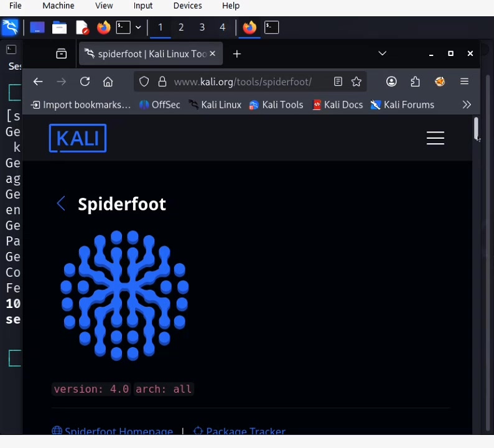This screenshot has width=494, height=448.
Task: Click the orange extension toolbar icon
Action: (440, 82)
